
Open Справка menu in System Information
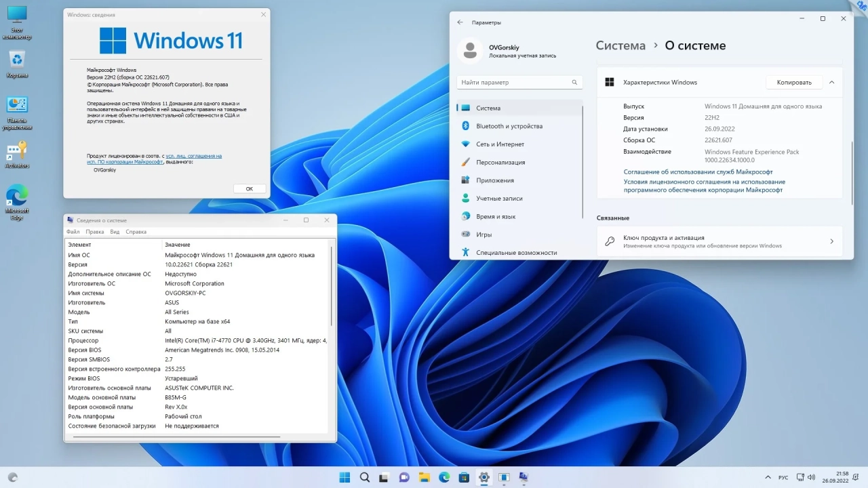coord(136,232)
